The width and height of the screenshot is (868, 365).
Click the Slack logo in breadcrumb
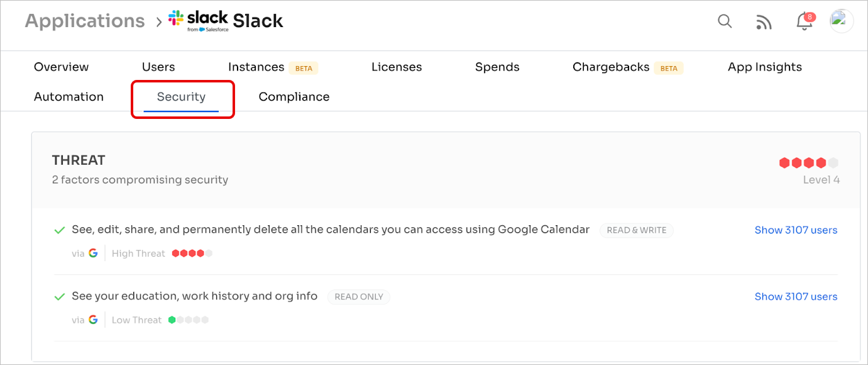[199, 21]
